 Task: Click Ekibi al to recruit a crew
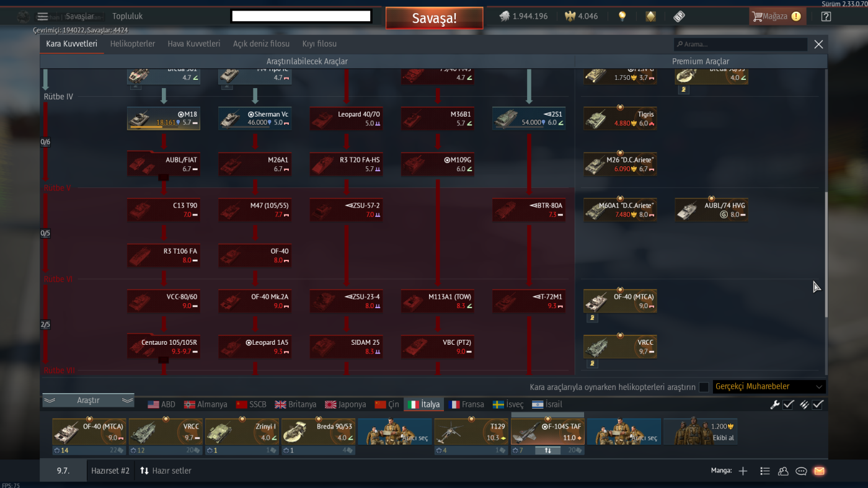click(701, 432)
